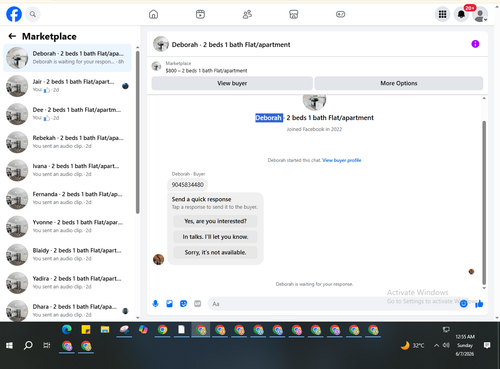Open Dee's conversation in the chat list

pyautogui.click(x=68, y=114)
